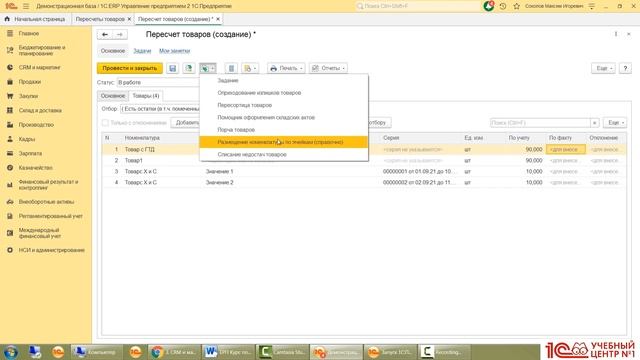Open the Еще dropdown beside table search
Image resolution: width=640 pixels, height=360 pixels.
coord(615,122)
